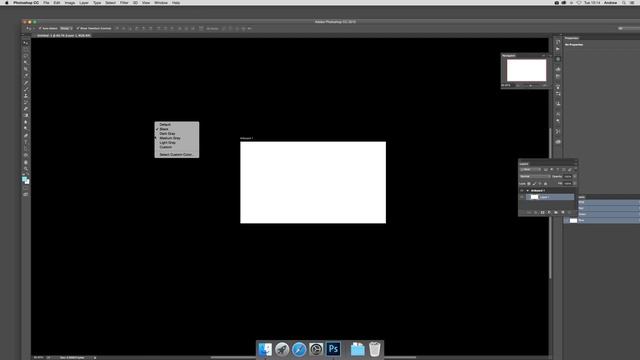Change the screen mode from the toolbar bottom

26,195
